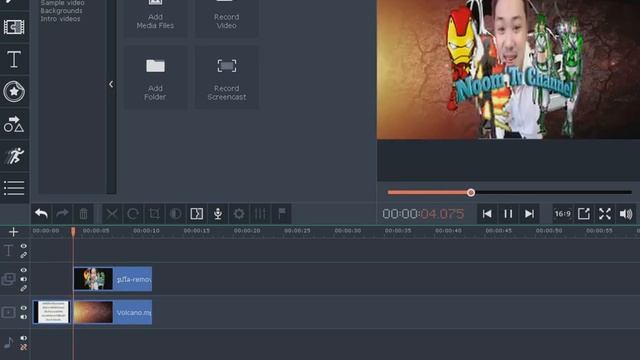Open the Media/Video clips tab
The image size is (640, 360).
point(14,27)
